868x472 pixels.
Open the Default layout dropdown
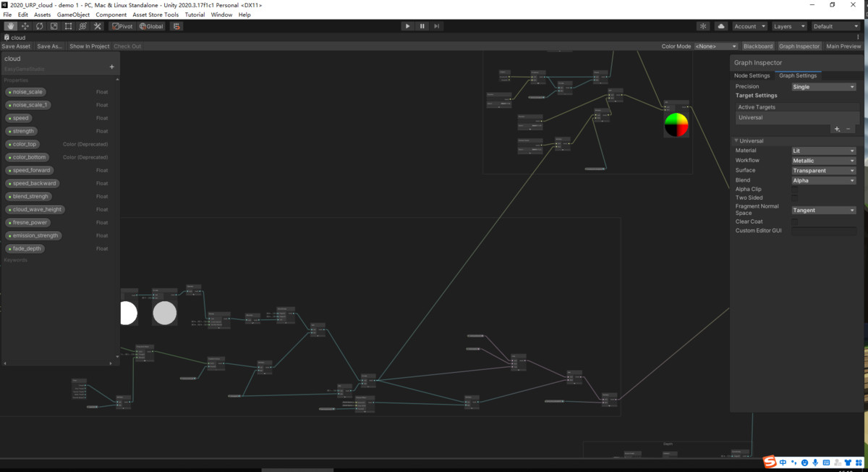[835, 26]
